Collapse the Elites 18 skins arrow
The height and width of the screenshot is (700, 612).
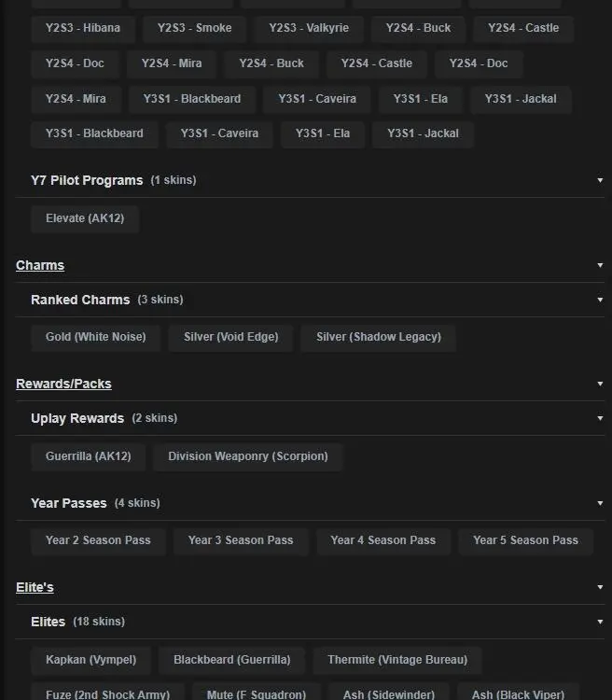tap(600, 622)
